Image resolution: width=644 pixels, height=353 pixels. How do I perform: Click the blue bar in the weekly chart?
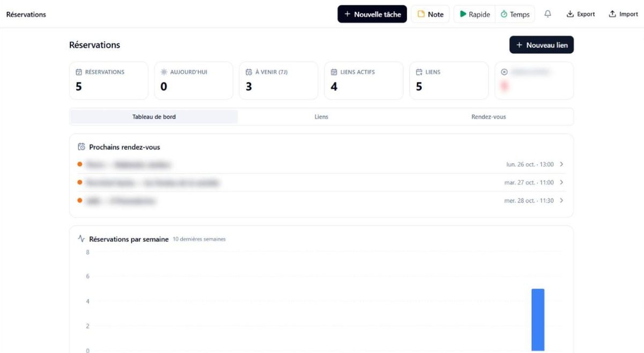point(538,320)
